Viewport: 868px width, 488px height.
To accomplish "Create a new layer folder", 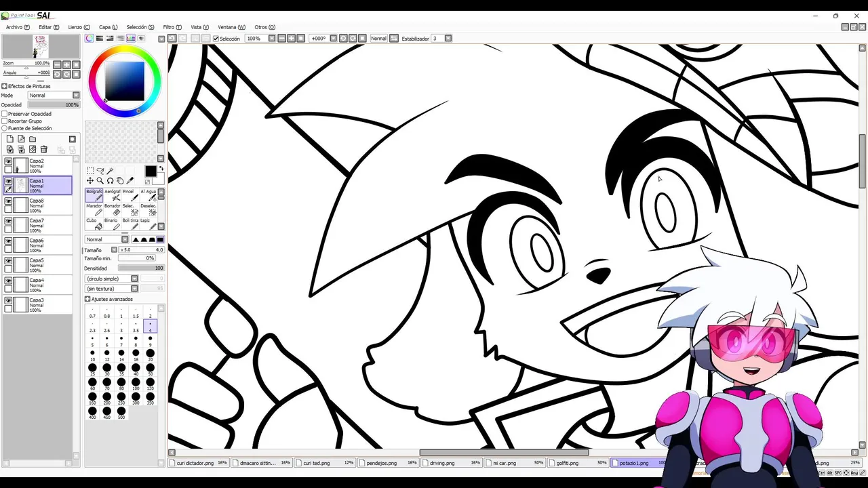I will (33, 140).
